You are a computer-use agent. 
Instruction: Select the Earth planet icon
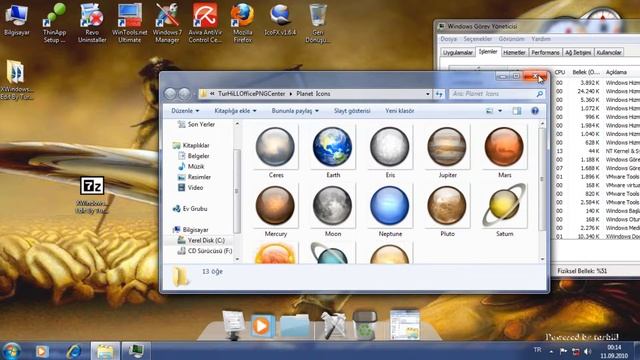333,152
